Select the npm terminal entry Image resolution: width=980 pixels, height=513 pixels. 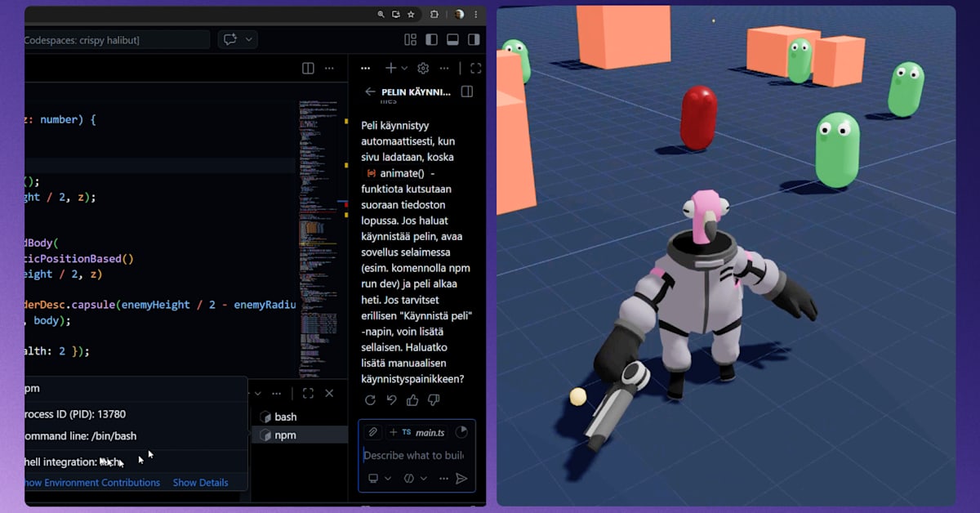tap(285, 435)
